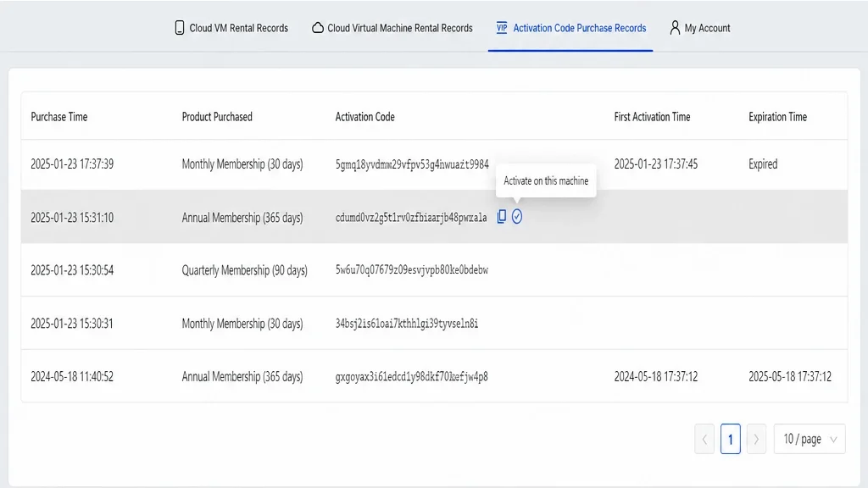Click expiration time 2025-05-18 17:37:12
The height and width of the screenshot is (488, 868).
(x=790, y=377)
